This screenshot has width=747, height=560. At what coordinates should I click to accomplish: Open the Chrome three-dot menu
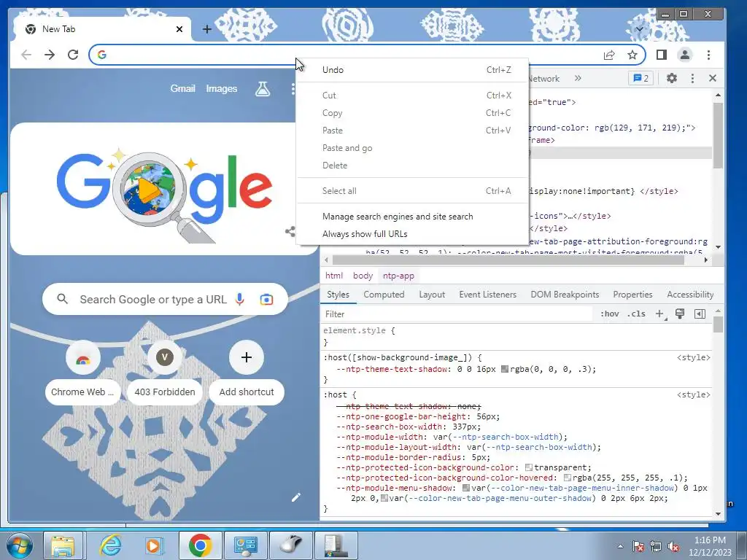click(x=708, y=55)
